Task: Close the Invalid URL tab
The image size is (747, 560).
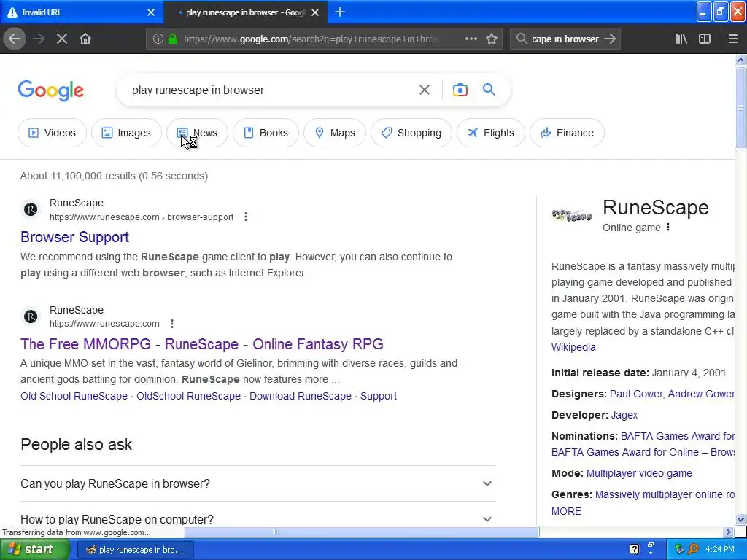Action: [x=151, y=12]
